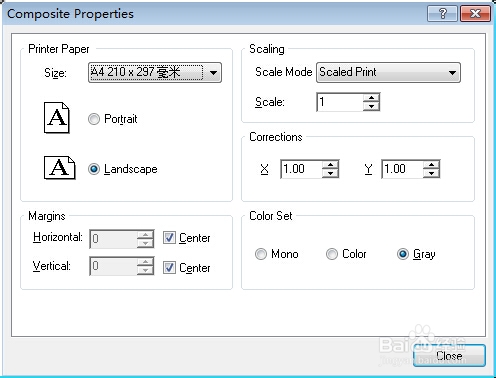
Task: Uncheck the Vertical Center checkbox
Action: pyautogui.click(x=169, y=267)
